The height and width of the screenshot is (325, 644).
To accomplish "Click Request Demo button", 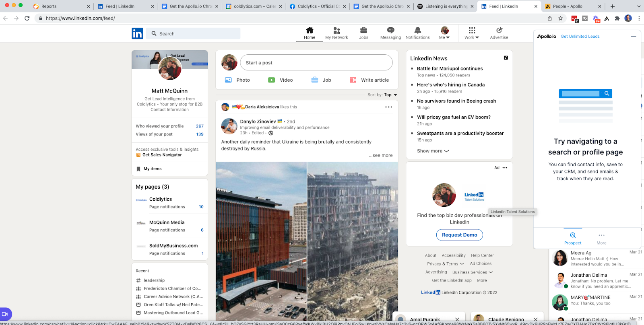I will (x=459, y=235).
